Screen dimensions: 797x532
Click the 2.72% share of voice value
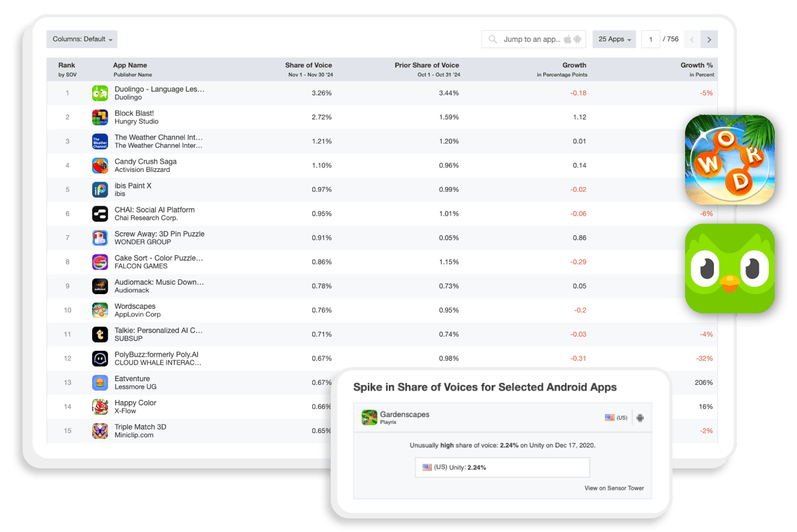click(x=322, y=117)
